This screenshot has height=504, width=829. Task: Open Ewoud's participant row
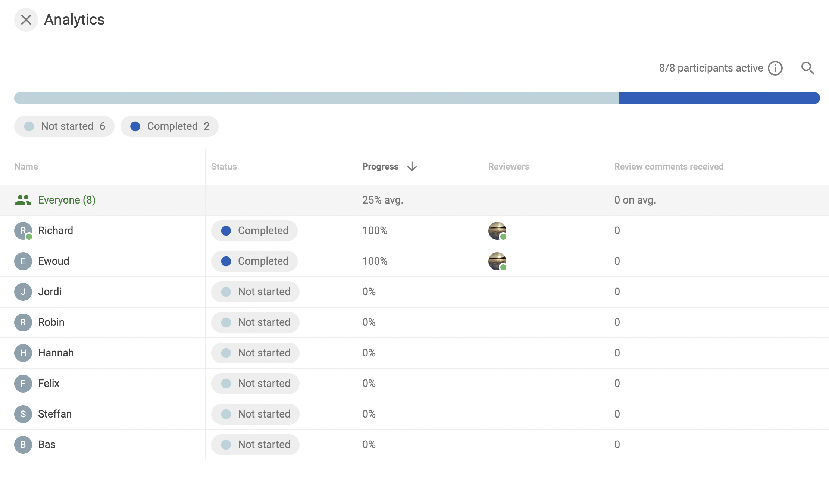click(x=414, y=261)
